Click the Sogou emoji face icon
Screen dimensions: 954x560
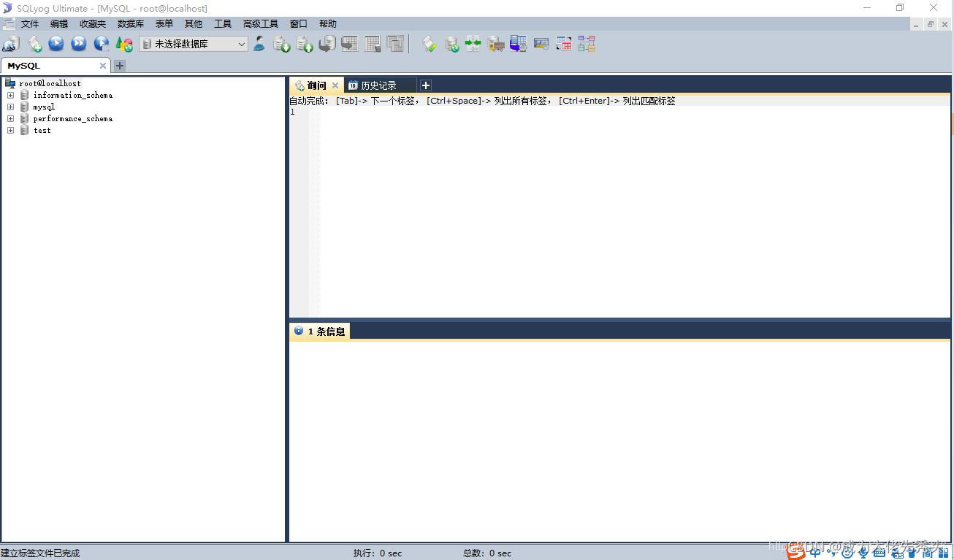(x=847, y=553)
